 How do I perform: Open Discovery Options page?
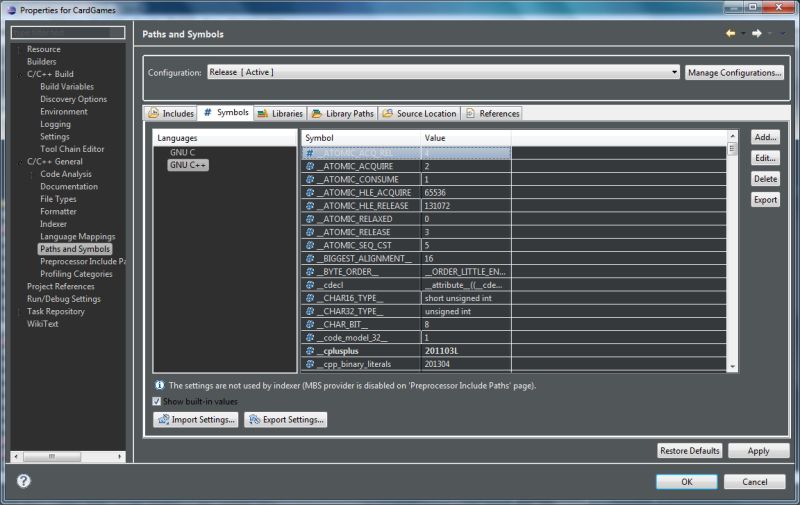(73, 99)
